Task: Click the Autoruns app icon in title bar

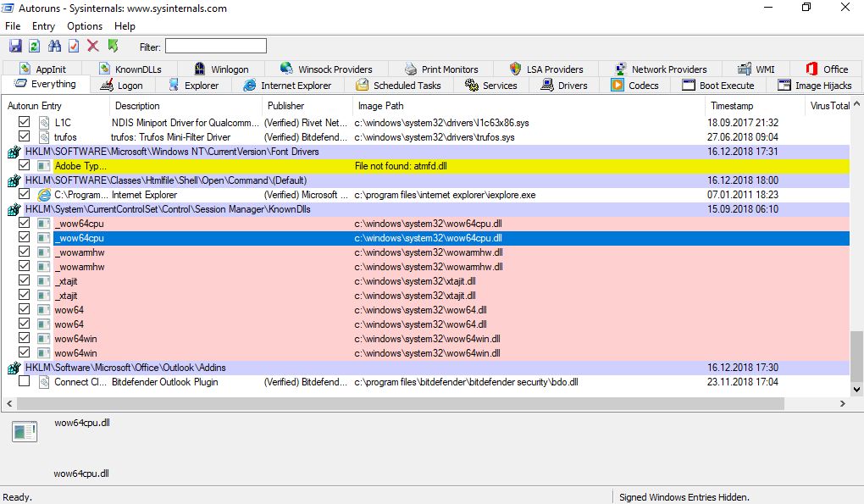Action: [x=8, y=8]
